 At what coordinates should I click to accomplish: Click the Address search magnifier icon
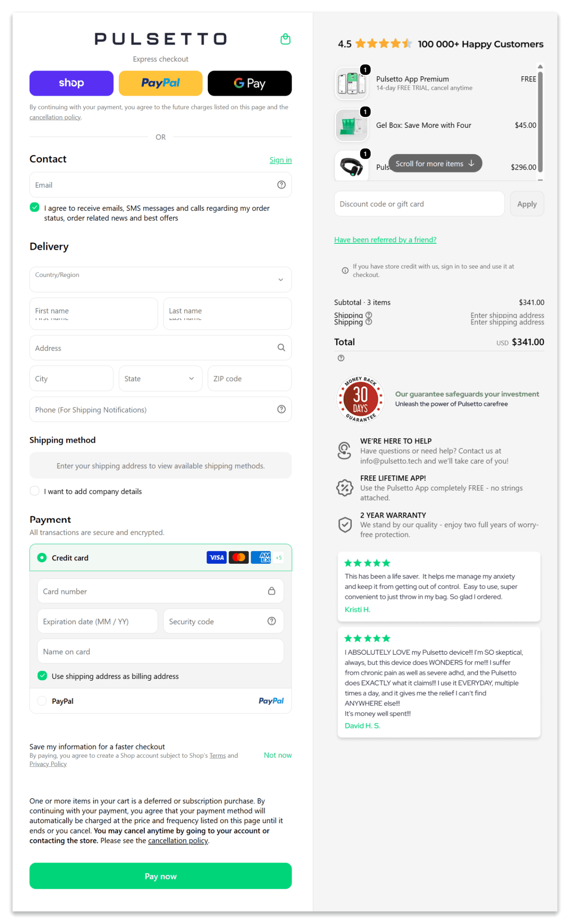pyautogui.click(x=281, y=347)
